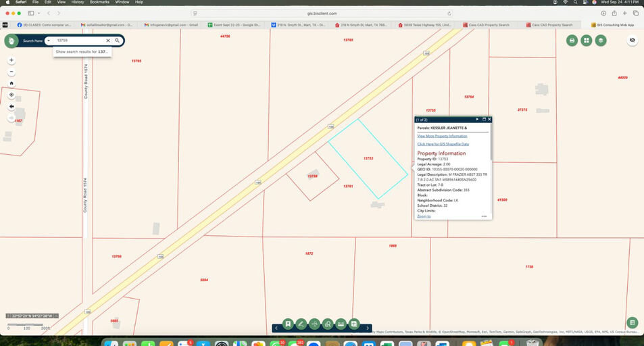
Task: Show next feature in popup
Action: point(477,119)
